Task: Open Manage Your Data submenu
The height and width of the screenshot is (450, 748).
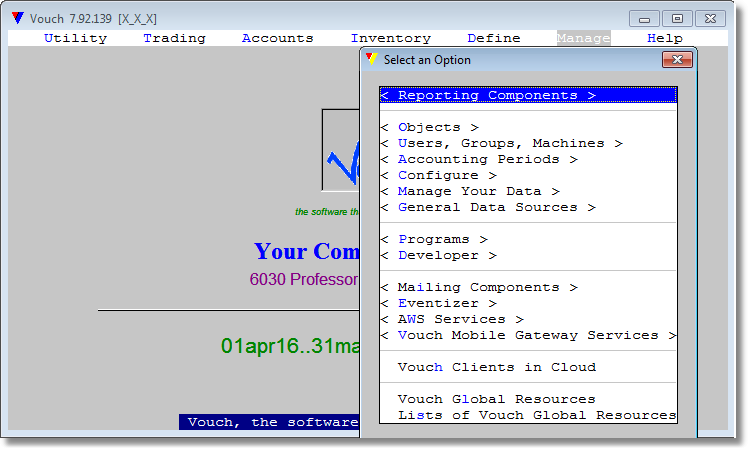Action: (528, 191)
